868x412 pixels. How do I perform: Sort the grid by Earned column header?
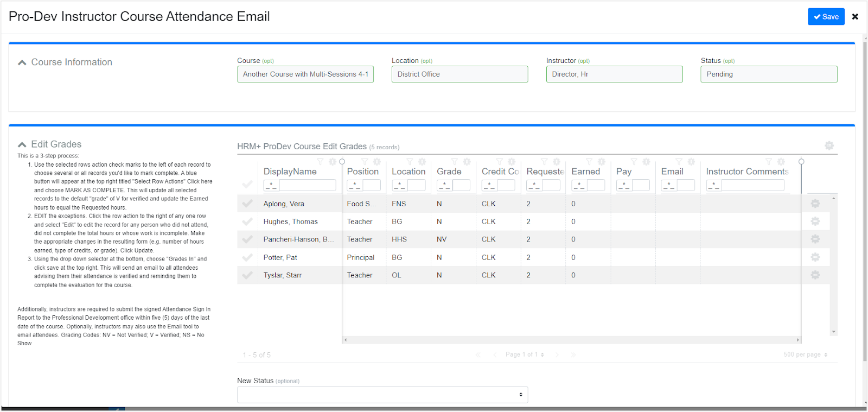point(586,172)
